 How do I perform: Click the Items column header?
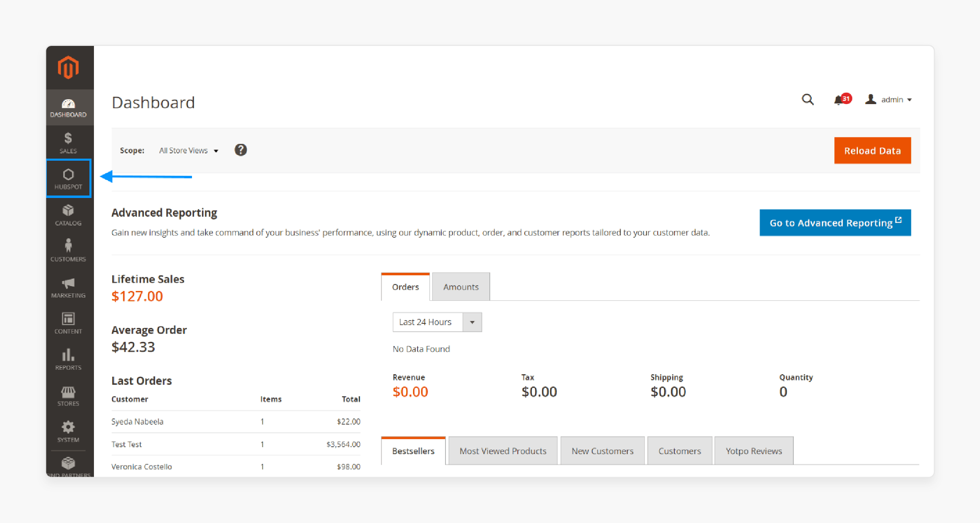click(271, 399)
